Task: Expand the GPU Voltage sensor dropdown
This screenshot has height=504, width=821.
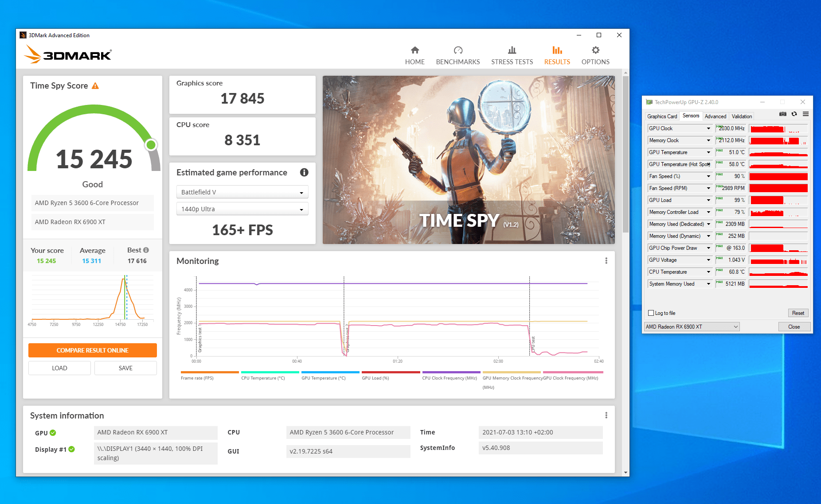Action: pos(708,260)
